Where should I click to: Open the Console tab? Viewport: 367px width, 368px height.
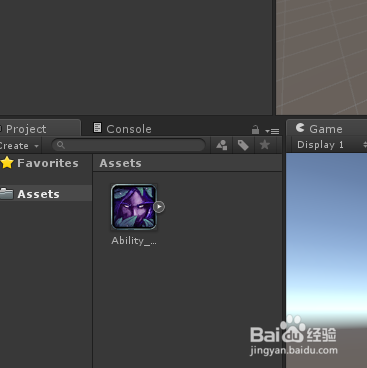122,129
